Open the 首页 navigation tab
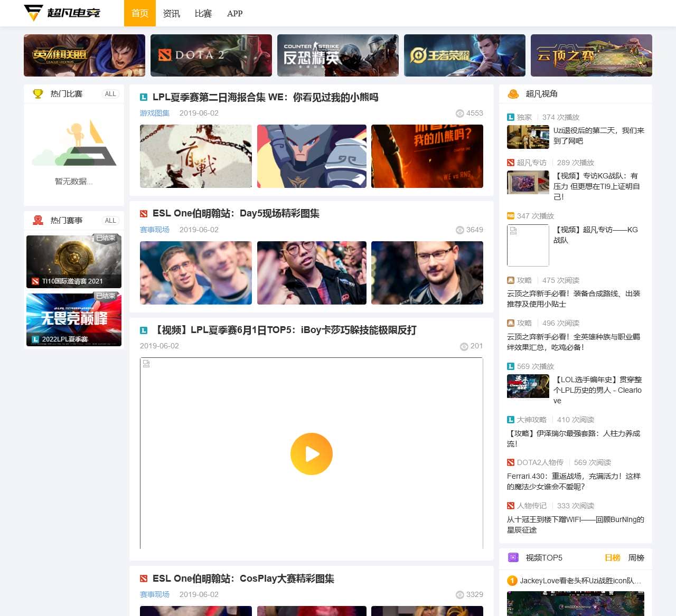676x616 pixels. click(140, 13)
